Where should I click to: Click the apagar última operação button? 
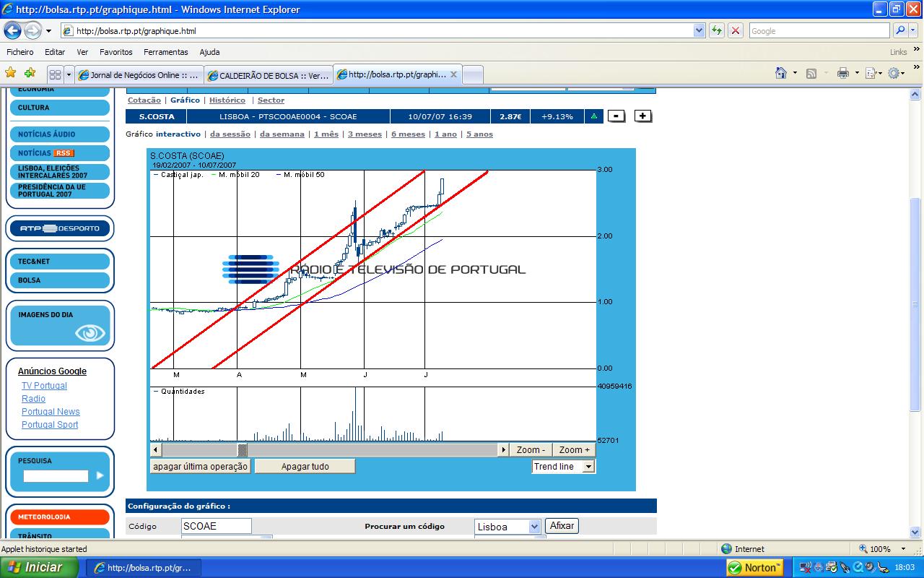pyautogui.click(x=201, y=467)
